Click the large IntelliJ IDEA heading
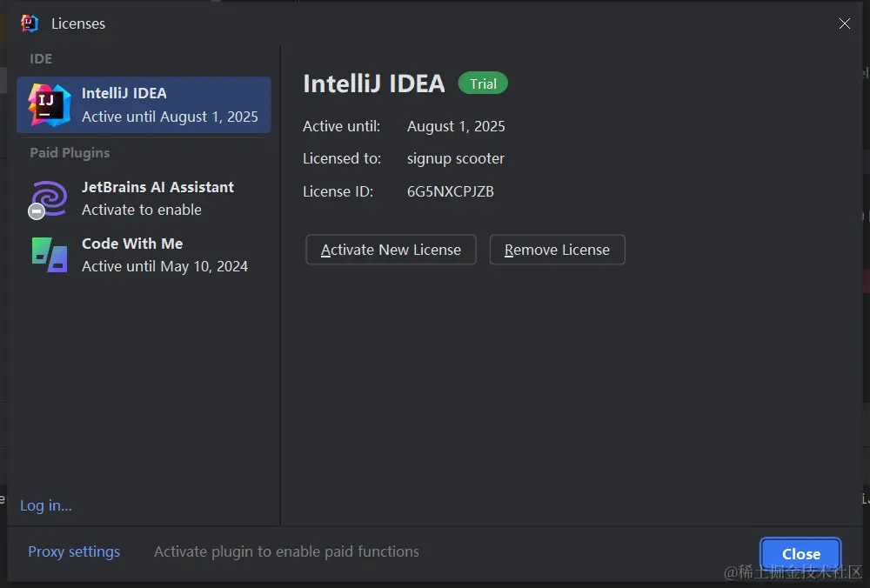This screenshot has width=870, height=588. pos(373,84)
